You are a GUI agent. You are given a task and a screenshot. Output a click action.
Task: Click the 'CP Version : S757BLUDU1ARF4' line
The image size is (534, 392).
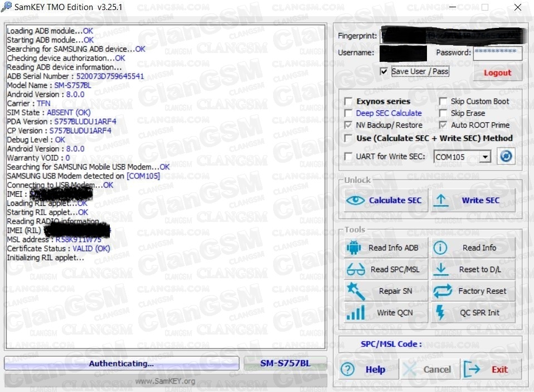[x=59, y=130]
